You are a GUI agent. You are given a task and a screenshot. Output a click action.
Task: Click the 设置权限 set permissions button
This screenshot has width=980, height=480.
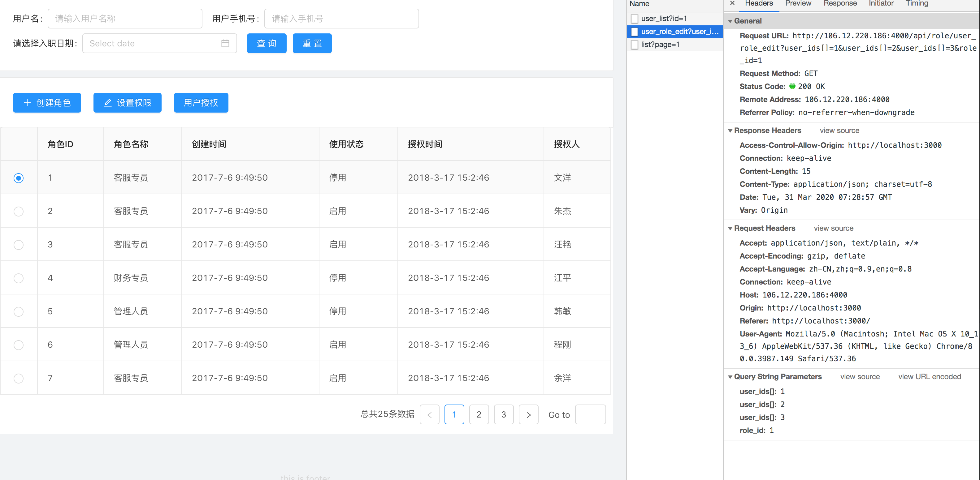(128, 103)
